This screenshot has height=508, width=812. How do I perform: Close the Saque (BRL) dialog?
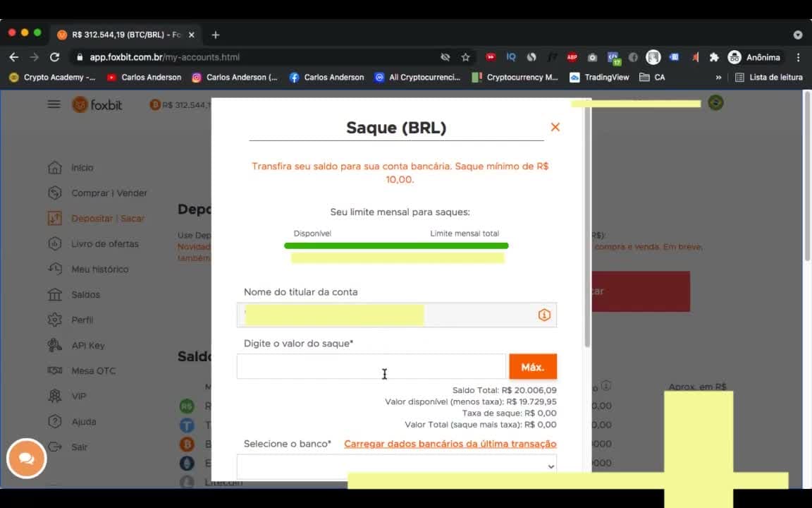555,127
